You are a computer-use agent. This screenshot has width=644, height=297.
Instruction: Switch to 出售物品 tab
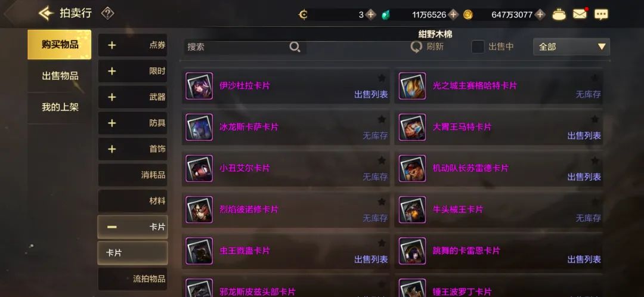[60, 76]
